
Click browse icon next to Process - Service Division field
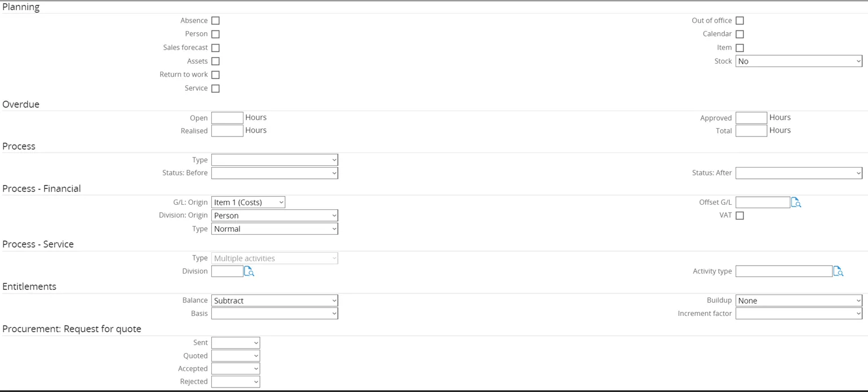[x=249, y=271]
